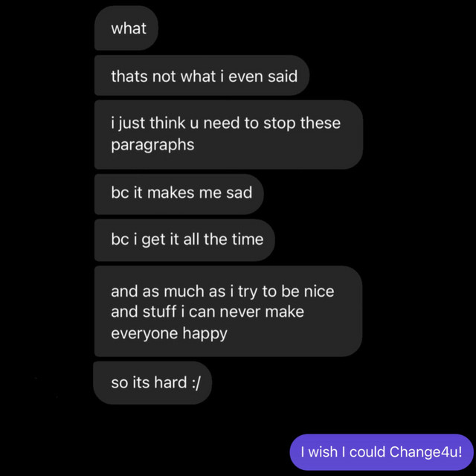Tap the "so its hard :/" message bubble
476x476 pixels.
pyautogui.click(x=153, y=383)
